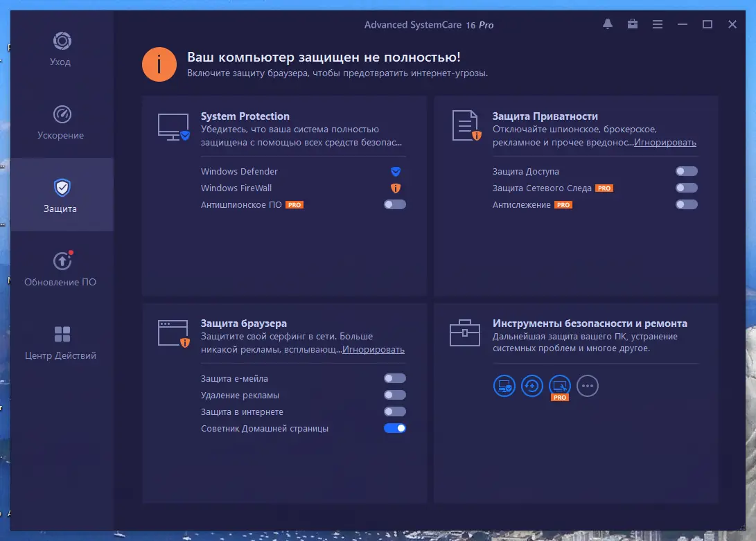The image size is (756, 541).
Task: Switch to the Ускорение tab label
Action: point(60,136)
